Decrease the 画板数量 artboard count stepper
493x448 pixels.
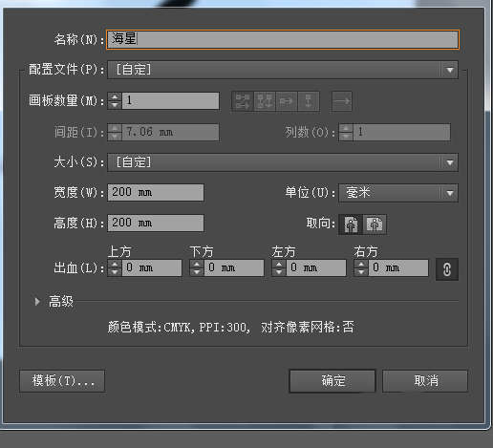(115, 105)
